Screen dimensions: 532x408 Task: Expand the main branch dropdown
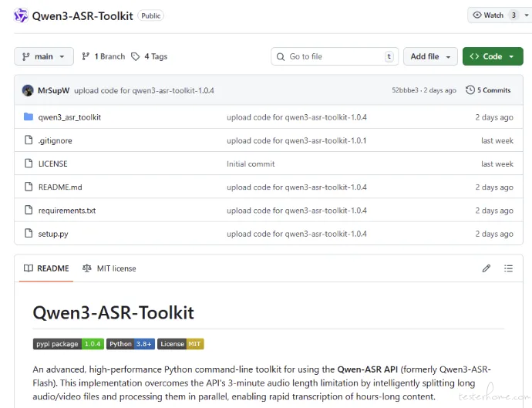[x=44, y=56]
